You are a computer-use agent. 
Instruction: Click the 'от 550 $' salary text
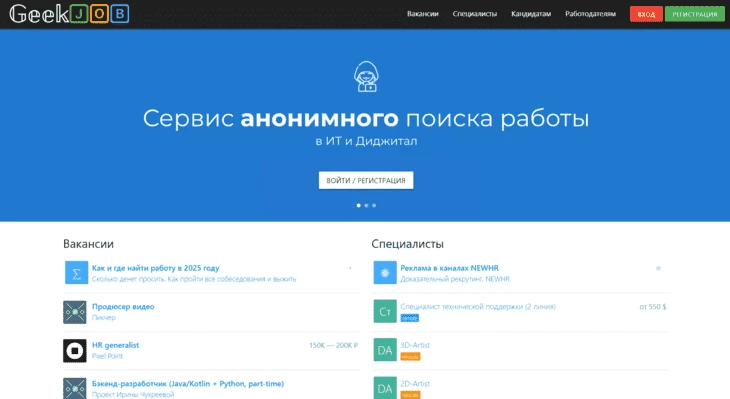click(653, 307)
